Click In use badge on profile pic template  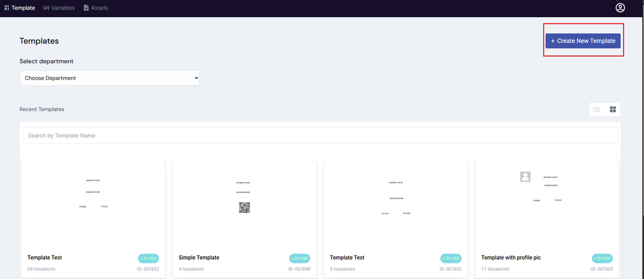pos(603,259)
